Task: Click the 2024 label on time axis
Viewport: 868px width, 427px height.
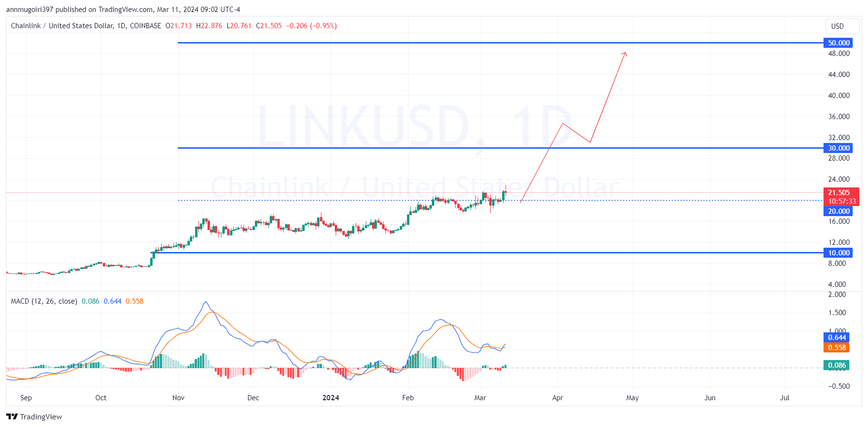Action: pyautogui.click(x=330, y=398)
